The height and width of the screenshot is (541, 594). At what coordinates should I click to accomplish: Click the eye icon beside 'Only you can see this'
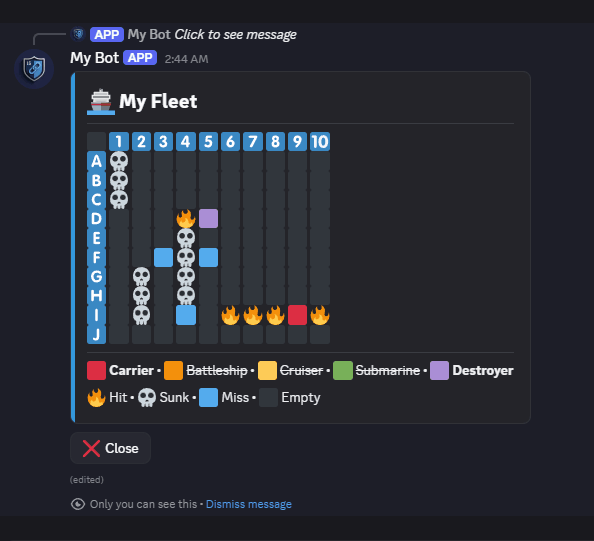(78, 504)
